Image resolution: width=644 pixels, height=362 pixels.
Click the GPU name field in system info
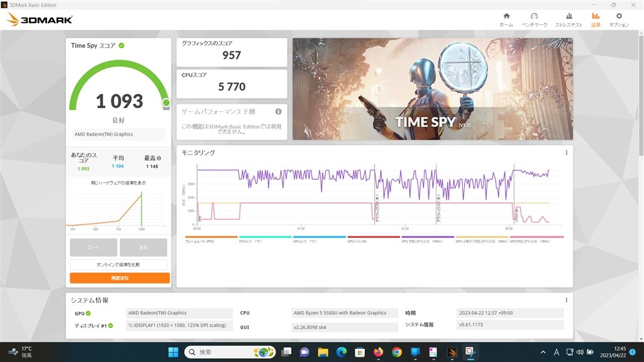[179, 313]
